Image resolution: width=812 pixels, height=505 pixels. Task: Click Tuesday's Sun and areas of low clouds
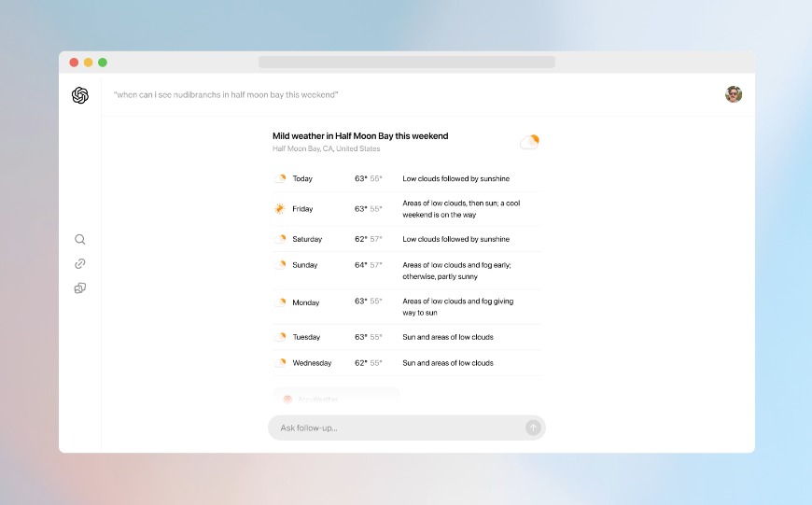point(448,337)
